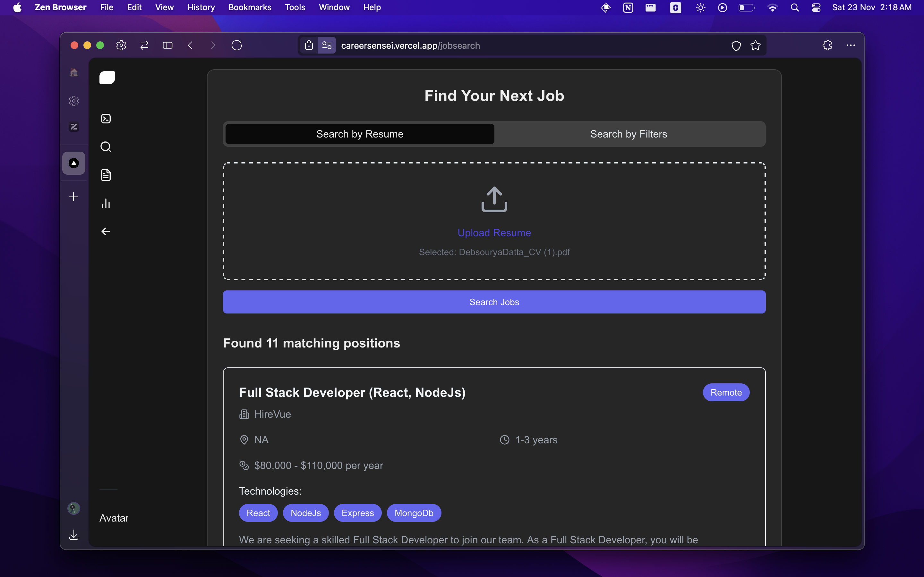Click the back arrow in app sidebar
Image resolution: width=924 pixels, height=577 pixels.
coord(106,232)
